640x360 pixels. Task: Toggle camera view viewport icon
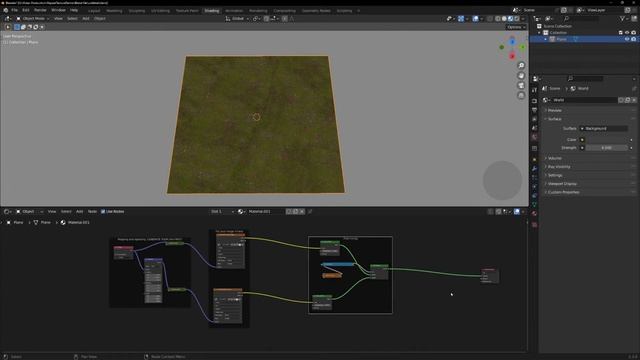(x=521, y=85)
